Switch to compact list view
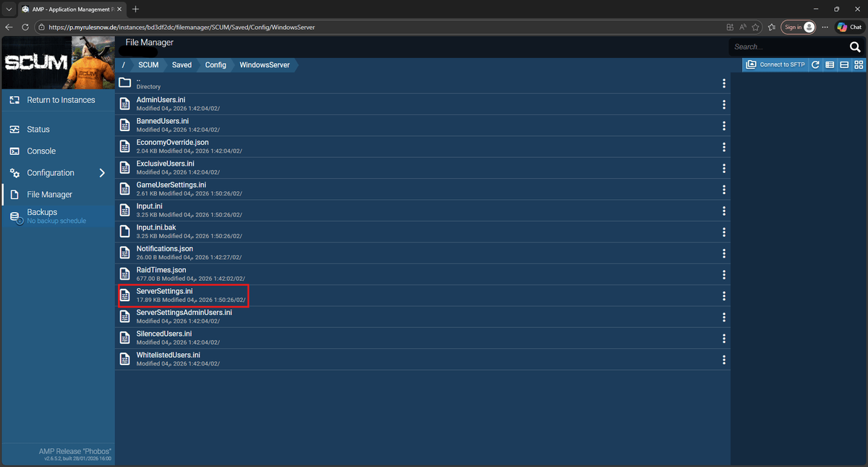868x467 pixels. pos(843,64)
